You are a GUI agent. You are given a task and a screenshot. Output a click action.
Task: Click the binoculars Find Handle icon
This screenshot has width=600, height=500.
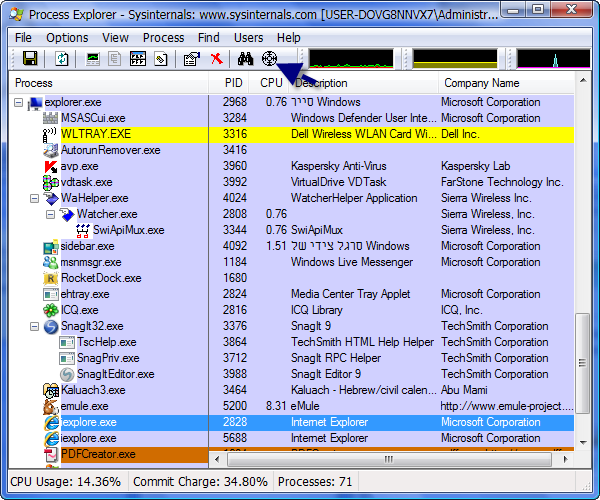coord(245,59)
